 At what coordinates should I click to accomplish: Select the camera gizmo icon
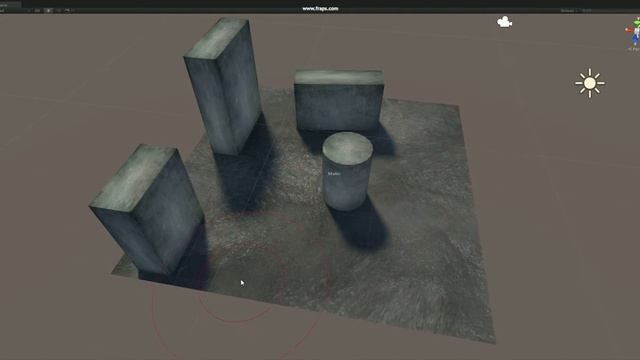coord(504,22)
